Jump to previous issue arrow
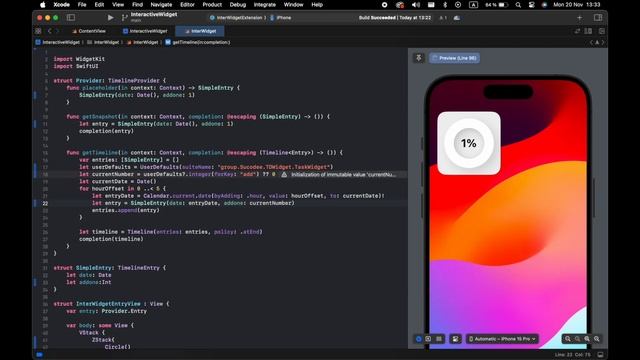Image resolution: width=640 pixels, height=360 pixels. (591, 42)
